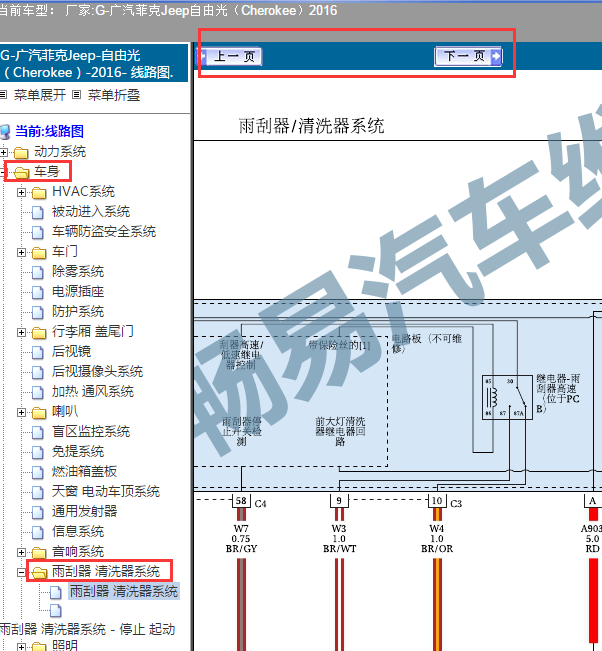Select 电源插座 entry text
This screenshot has height=651, width=602.
pos(78,292)
